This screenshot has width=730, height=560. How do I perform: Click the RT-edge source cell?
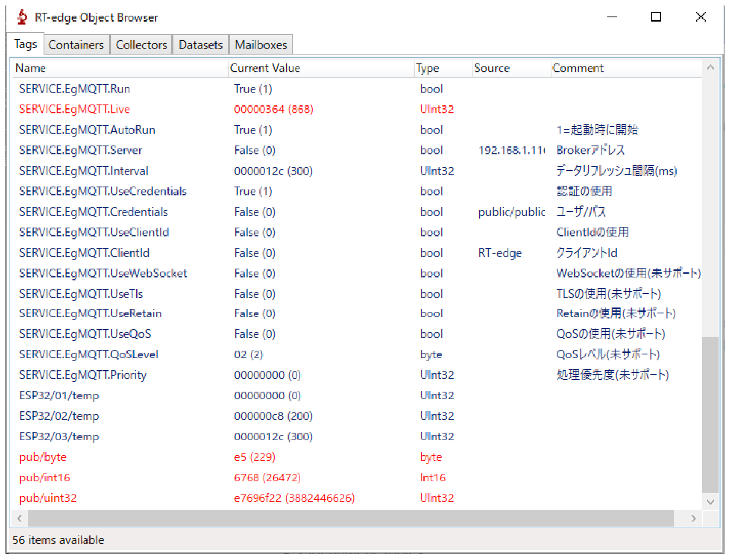[x=500, y=253]
